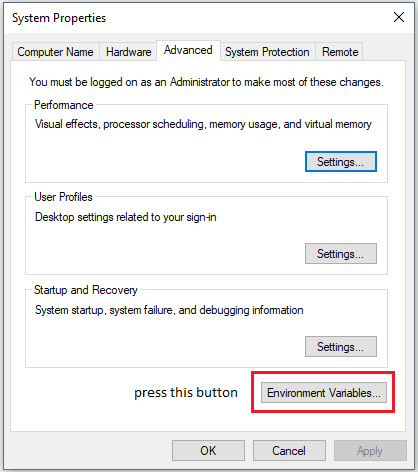This screenshot has width=418, height=472.
Task: Click the 'Desktop settings related to your sign-in' text
Action: pos(126,217)
